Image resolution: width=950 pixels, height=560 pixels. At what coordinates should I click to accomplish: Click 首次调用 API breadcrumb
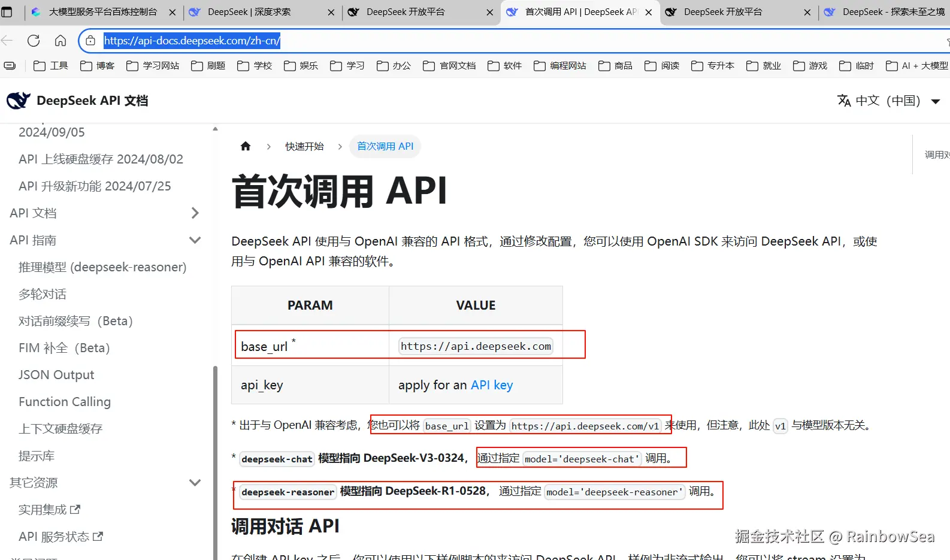click(x=385, y=146)
